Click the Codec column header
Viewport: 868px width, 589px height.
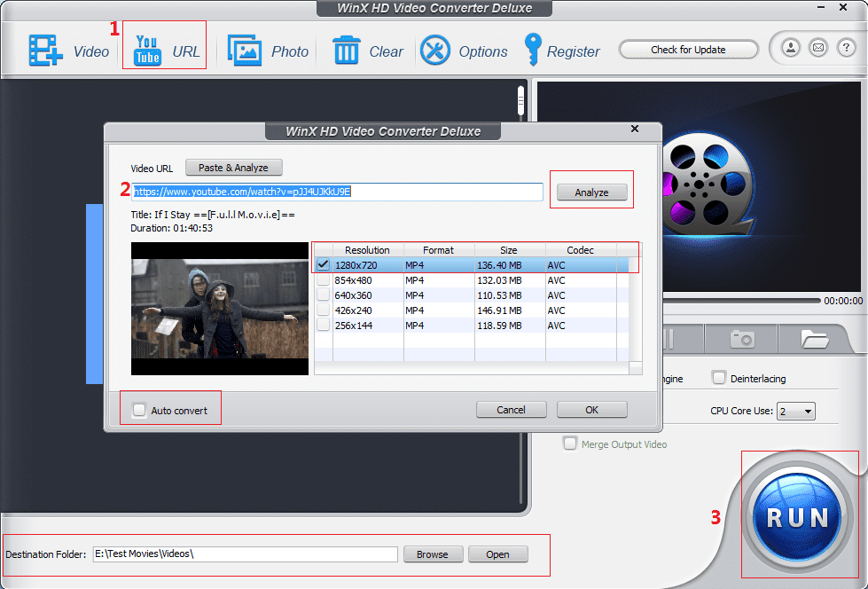pyautogui.click(x=580, y=250)
